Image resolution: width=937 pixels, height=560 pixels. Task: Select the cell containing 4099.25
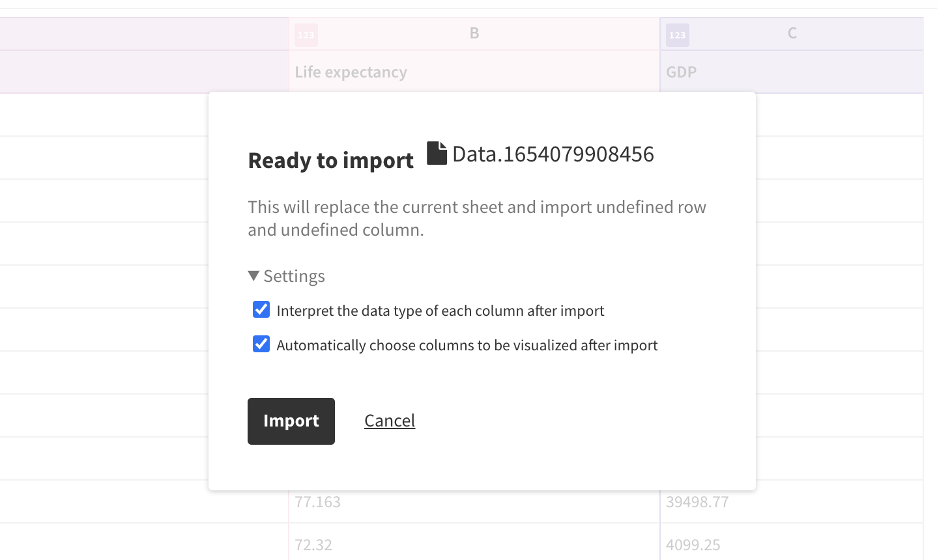pos(693,544)
